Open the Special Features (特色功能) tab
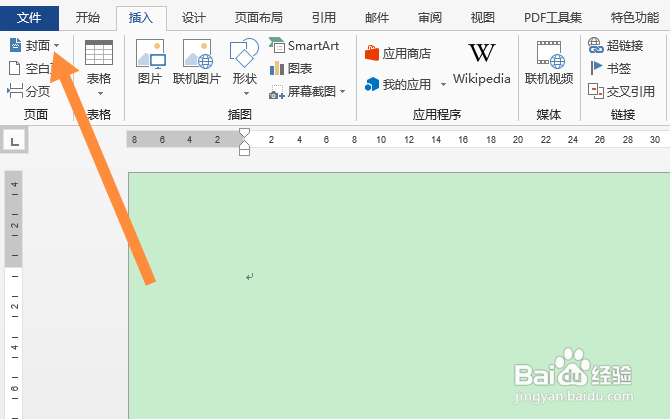The image size is (670, 419). (x=635, y=18)
